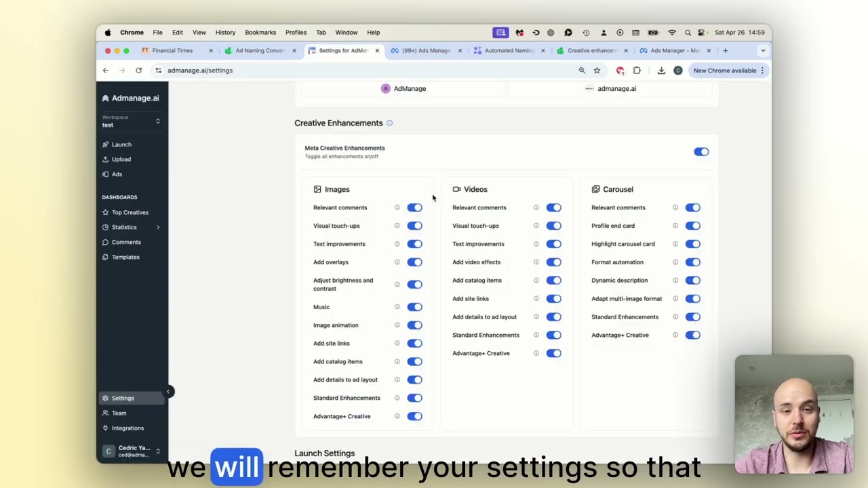This screenshot has height=488, width=868.
Task: Open the File menu
Action: (157, 33)
